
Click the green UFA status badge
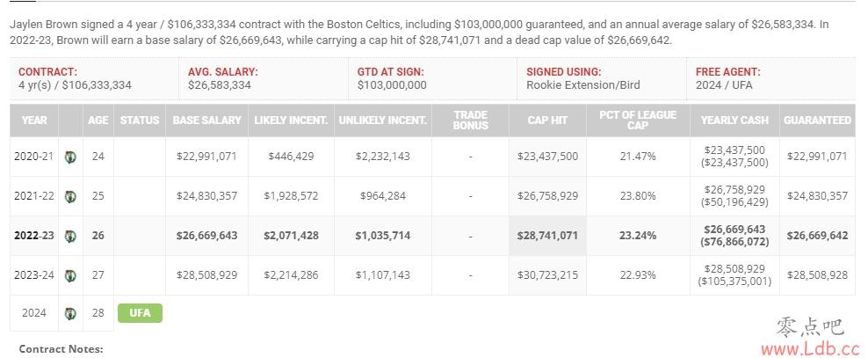[140, 313]
